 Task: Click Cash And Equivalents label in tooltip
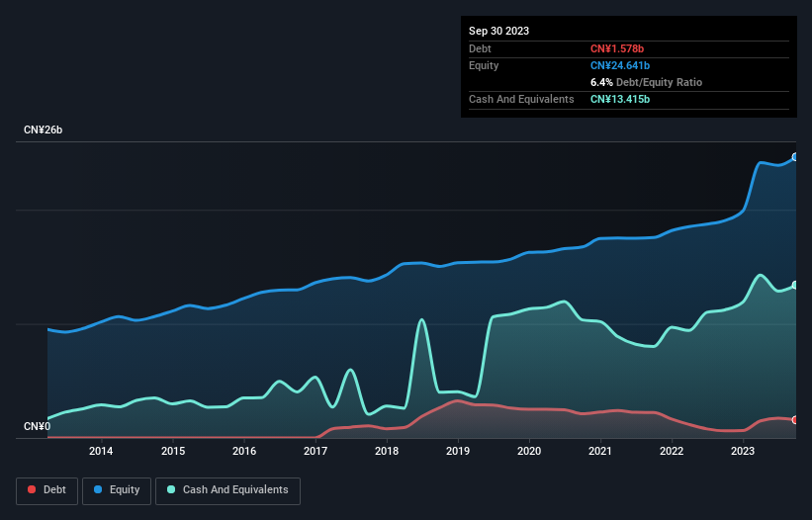[x=521, y=99]
